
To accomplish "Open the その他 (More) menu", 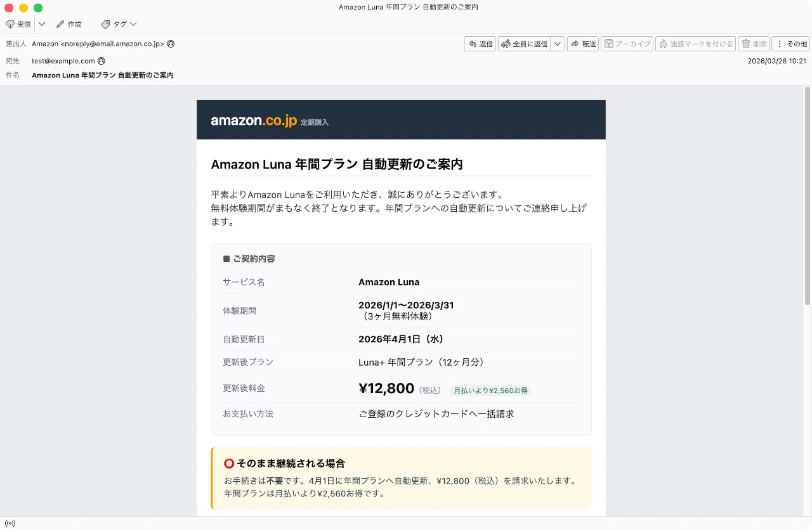I will 791,44.
